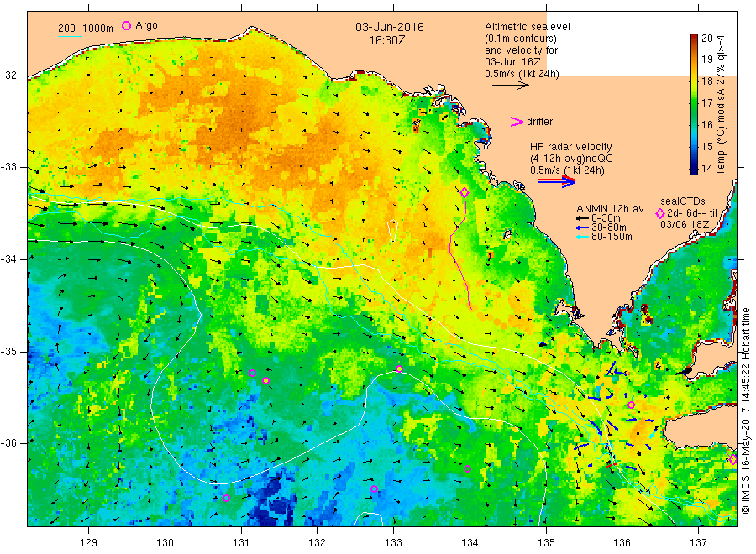Click the "03-Jun-2016" date label
This screenshot has width=756, height=554.
click(390, 27)
